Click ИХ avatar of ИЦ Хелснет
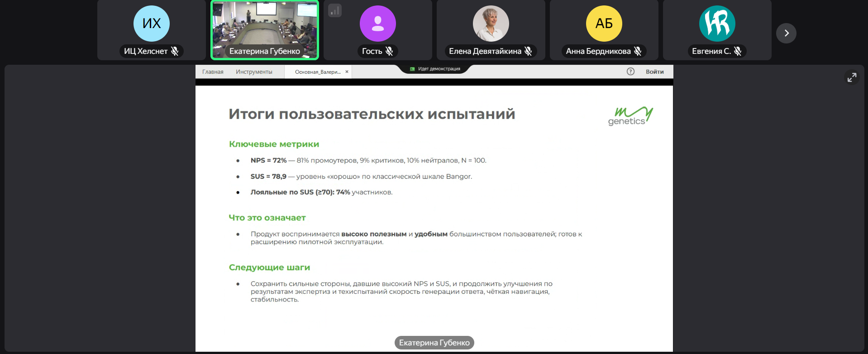 tap(152, 24)
